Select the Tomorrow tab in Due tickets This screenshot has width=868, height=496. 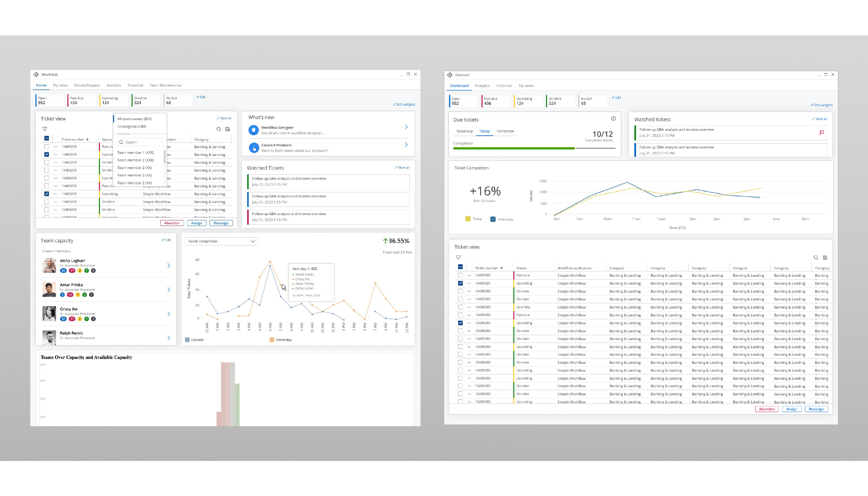point(505,131)
